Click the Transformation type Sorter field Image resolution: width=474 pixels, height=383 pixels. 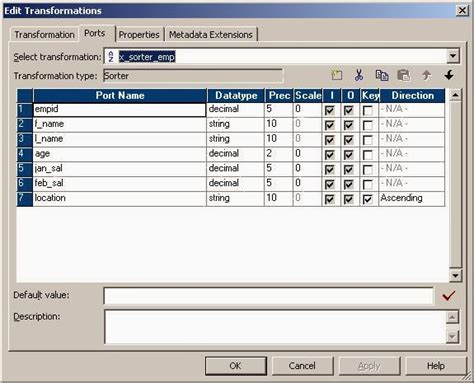coord(193,76)
